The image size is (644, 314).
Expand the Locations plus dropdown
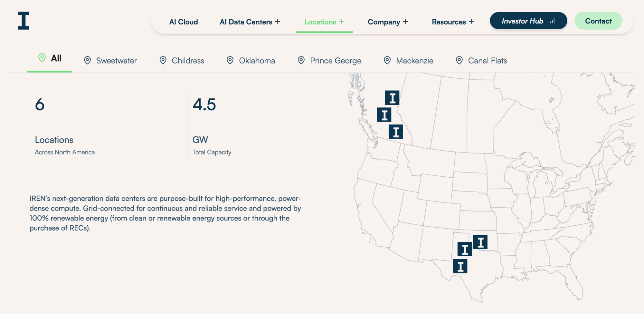[x=342, y=22]
